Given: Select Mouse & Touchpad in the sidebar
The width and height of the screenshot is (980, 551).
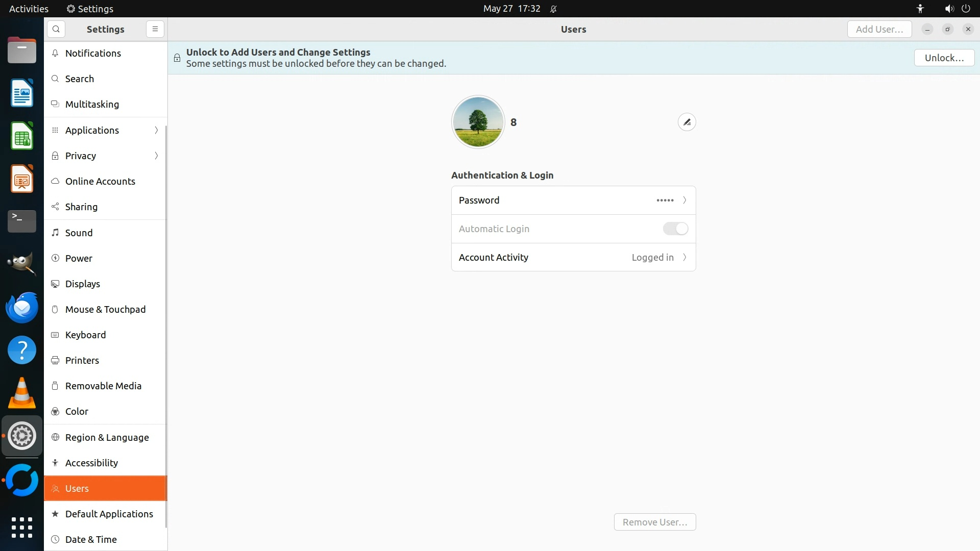Looking at the screenshot, I should pos(105,309).
